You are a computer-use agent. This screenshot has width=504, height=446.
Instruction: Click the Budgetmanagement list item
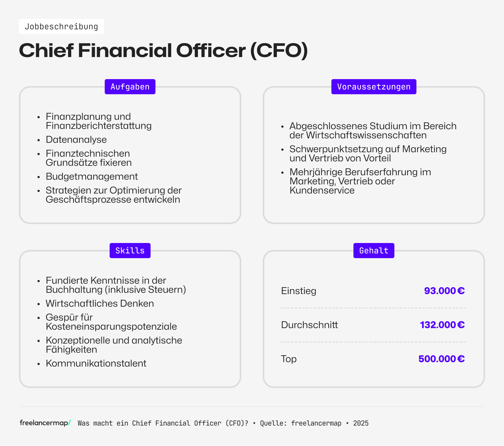pyautogui.click(x=92, y=177)
